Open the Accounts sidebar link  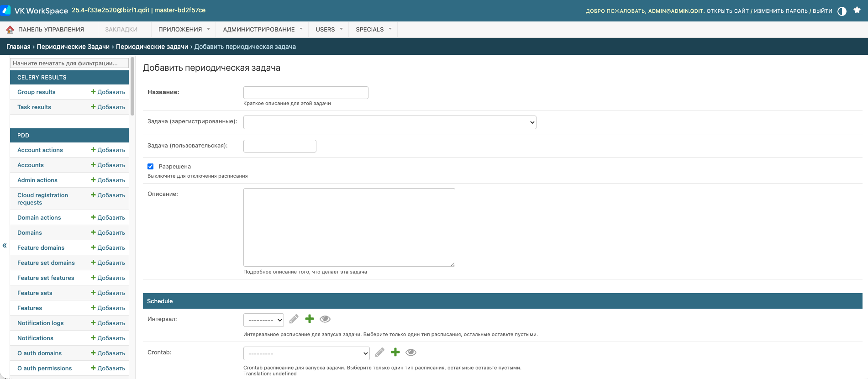(x=31, y=165)
